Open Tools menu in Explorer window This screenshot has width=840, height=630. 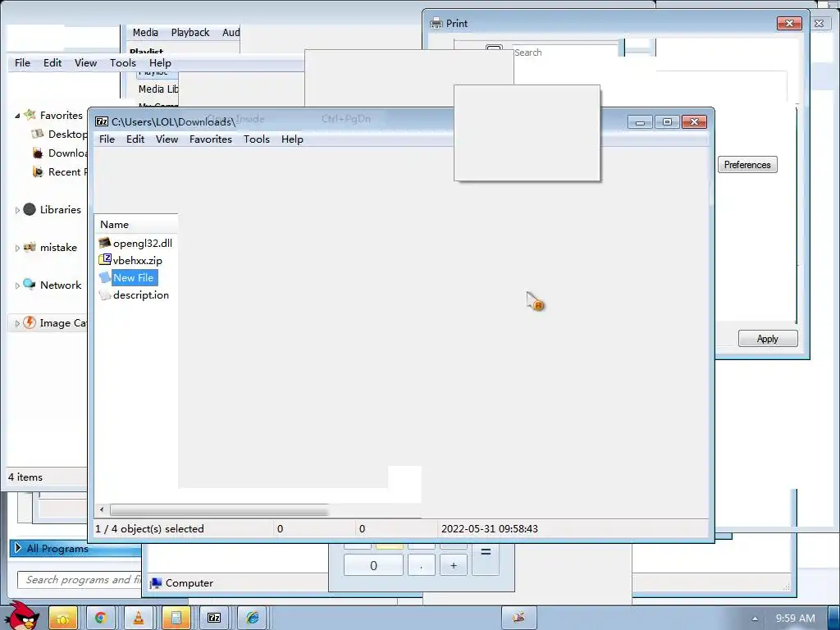[x=123, y=62]
